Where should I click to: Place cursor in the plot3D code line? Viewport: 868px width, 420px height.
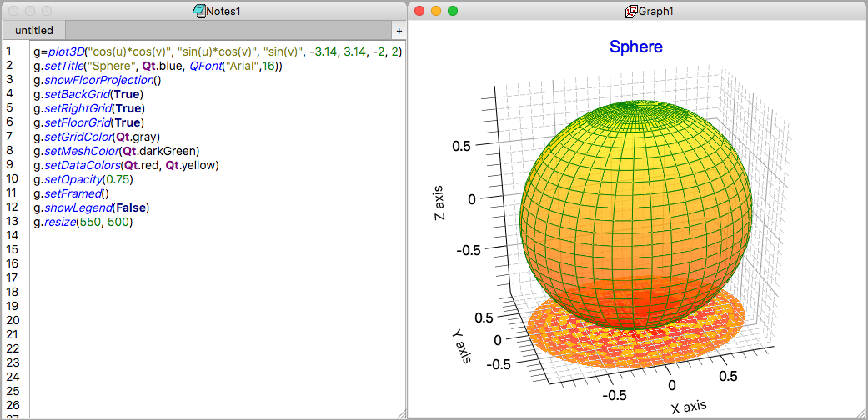click(217, 52)
